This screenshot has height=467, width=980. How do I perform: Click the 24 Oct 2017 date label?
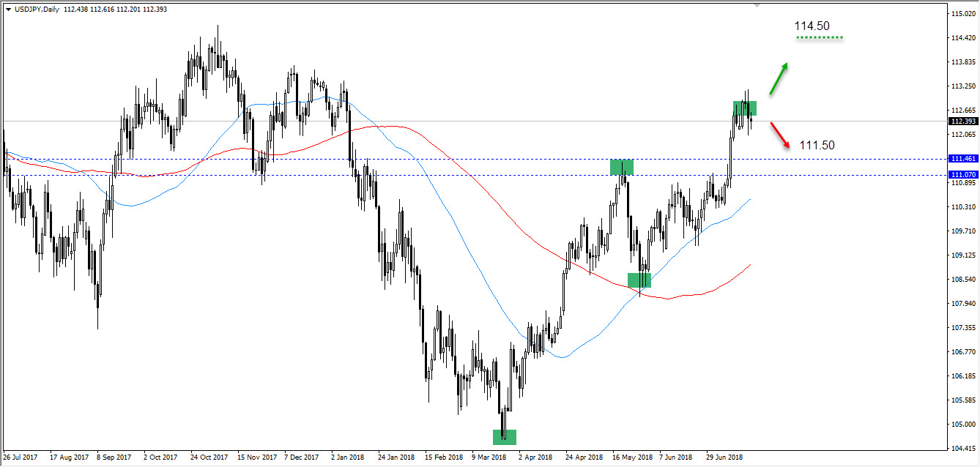[x=209, y=457]
